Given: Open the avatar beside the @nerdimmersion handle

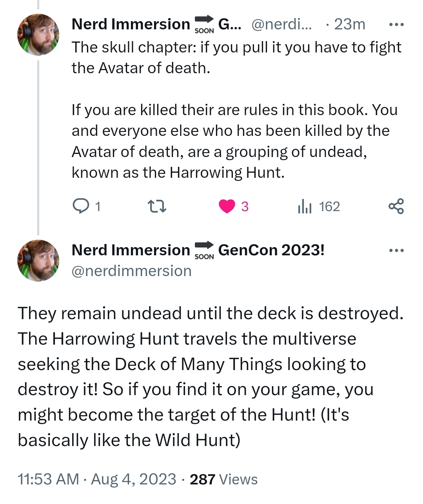Looking at the screenshot, I should [38, 260].
